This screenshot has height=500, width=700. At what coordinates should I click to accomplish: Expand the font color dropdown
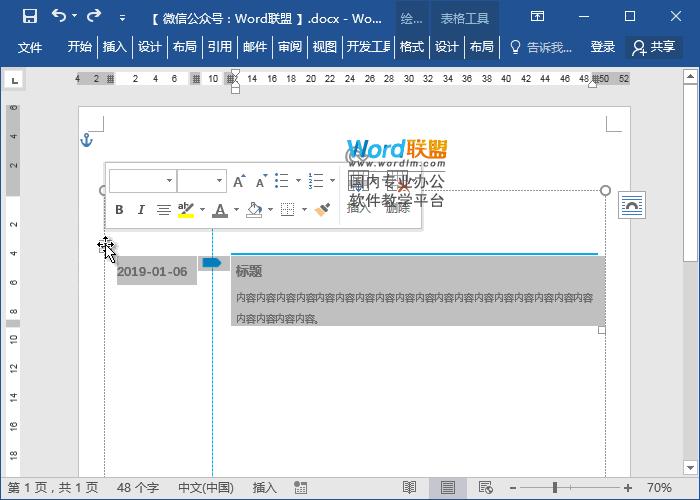(x=237, y=209)
